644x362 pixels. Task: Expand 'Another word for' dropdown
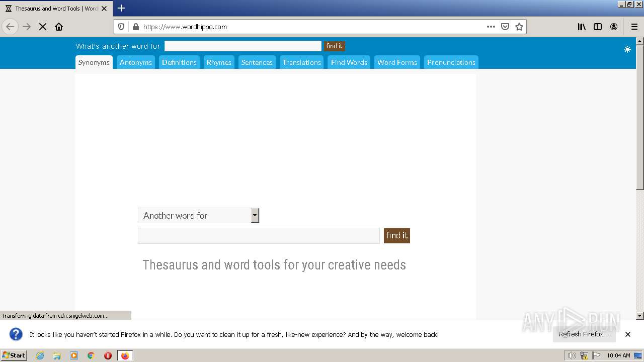pos(198,216)
